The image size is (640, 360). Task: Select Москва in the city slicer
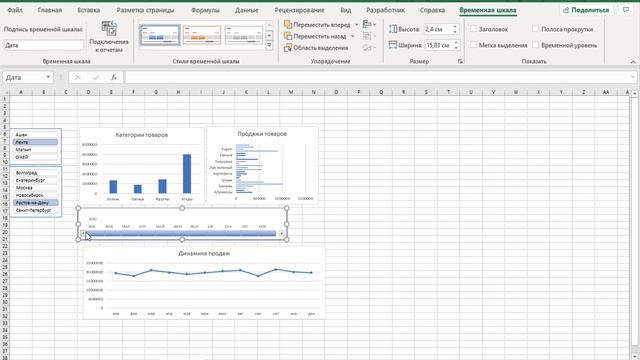pos(35,188)
